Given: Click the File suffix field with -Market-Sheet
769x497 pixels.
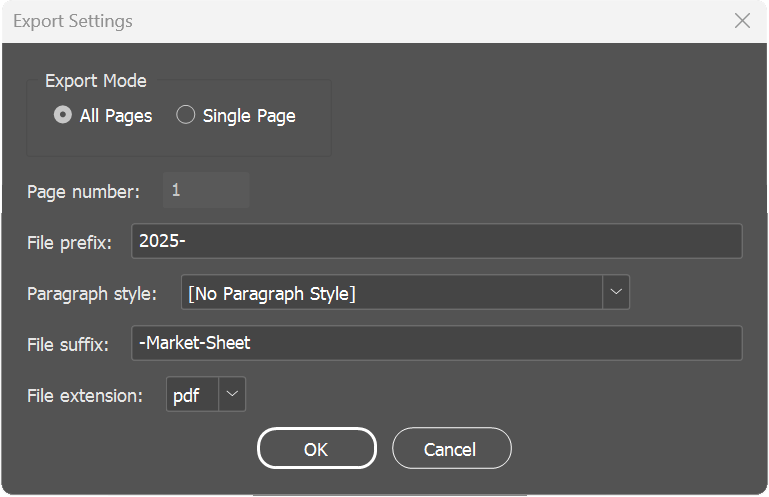Looking at the screenshot, I should (436, 343).
